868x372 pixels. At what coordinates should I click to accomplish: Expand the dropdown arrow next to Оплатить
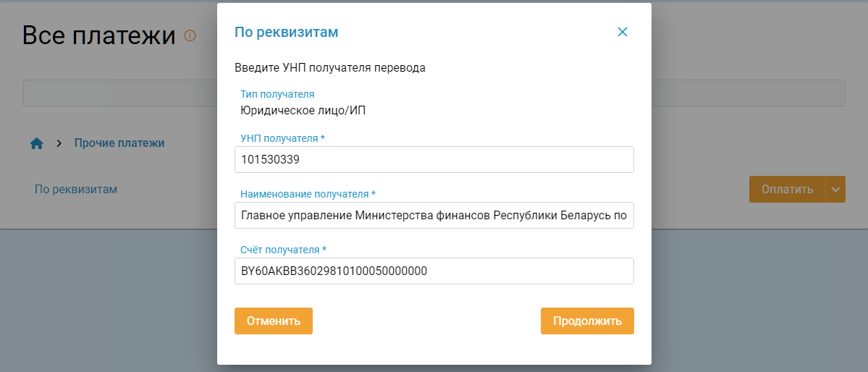[x=835, y=190]
